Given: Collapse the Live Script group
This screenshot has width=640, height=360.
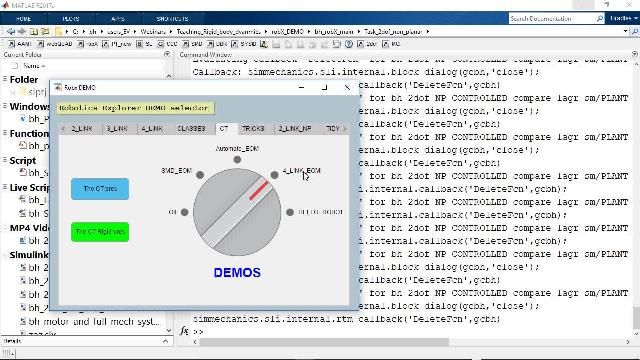Looking at the screenshot, I should 5,187.
